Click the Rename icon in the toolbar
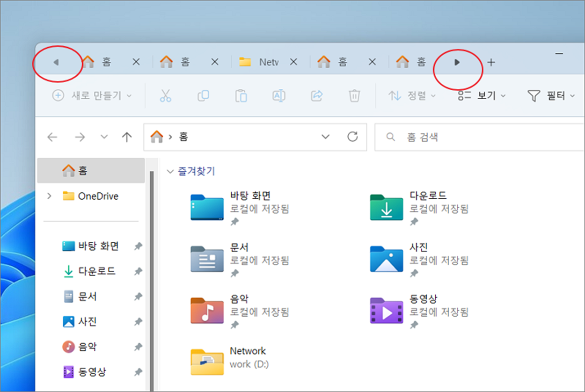Image resolution: width=585 pixels, height=392 pixels. tap(279, 96)
